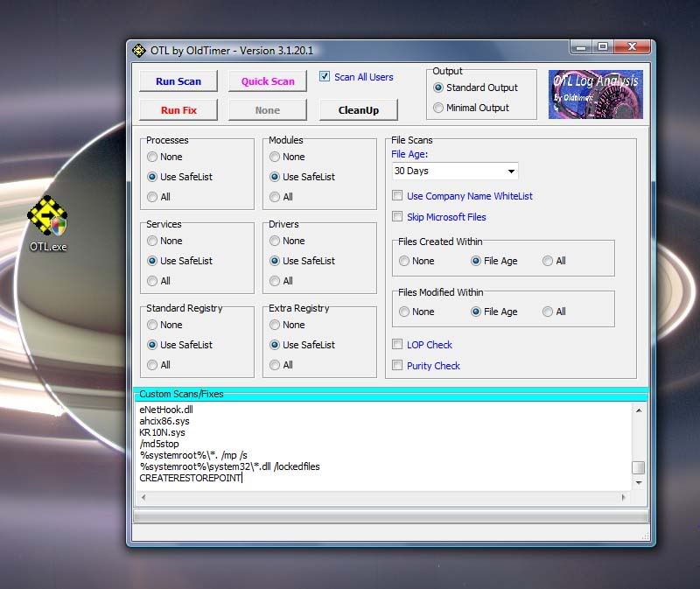Screen dimensions: 700x589
Task: Enable the LOP Check checkbox
Action: 397,344
